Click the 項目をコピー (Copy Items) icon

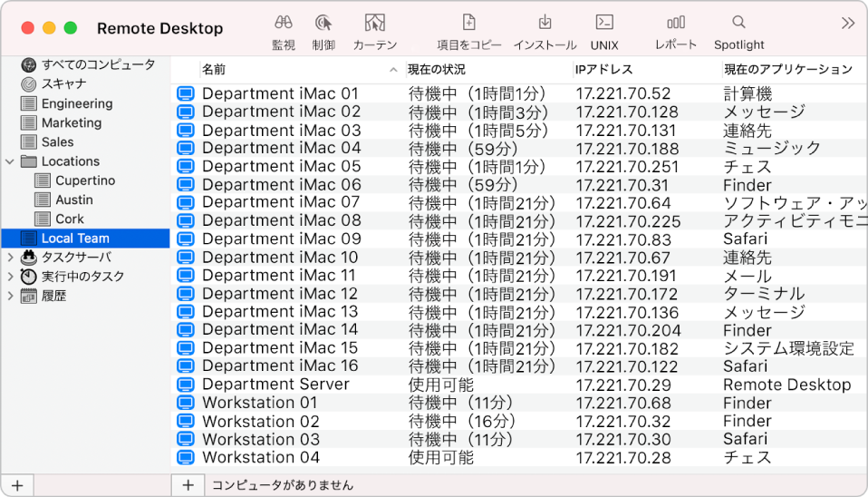tap(468, 24)
